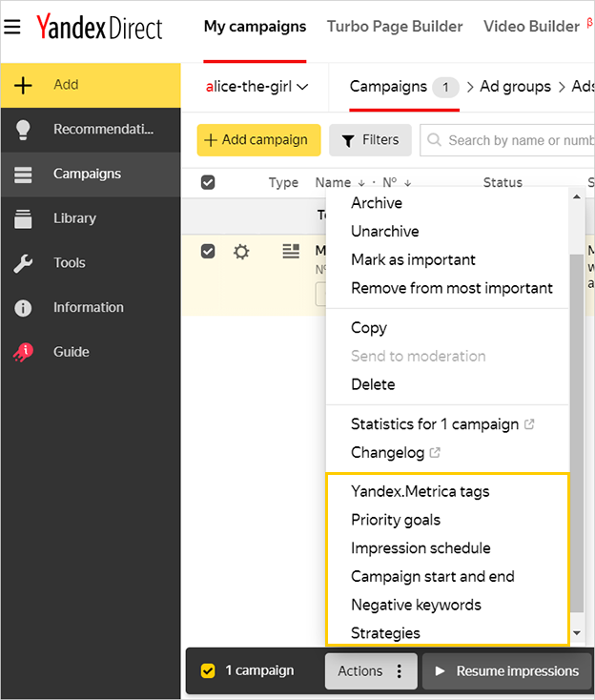Toggle the select-all header checkbox
This screenshot has height=700, width=595.
208,182
